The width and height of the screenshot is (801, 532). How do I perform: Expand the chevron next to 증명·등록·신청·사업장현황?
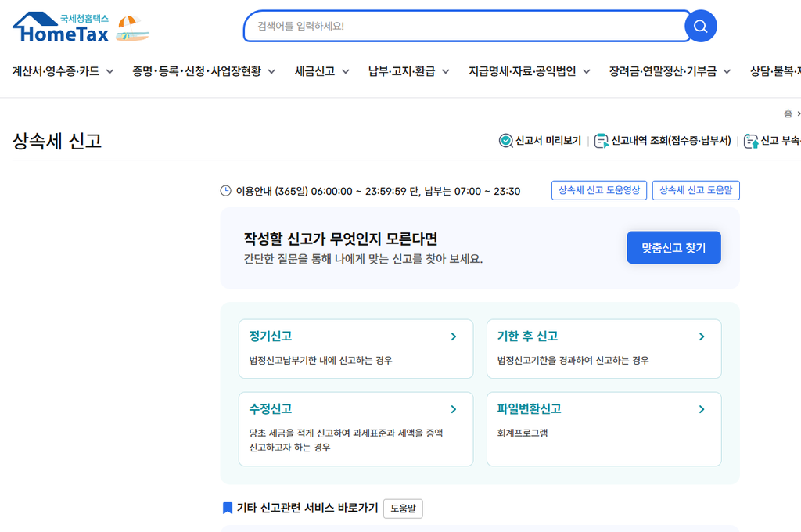271,71
